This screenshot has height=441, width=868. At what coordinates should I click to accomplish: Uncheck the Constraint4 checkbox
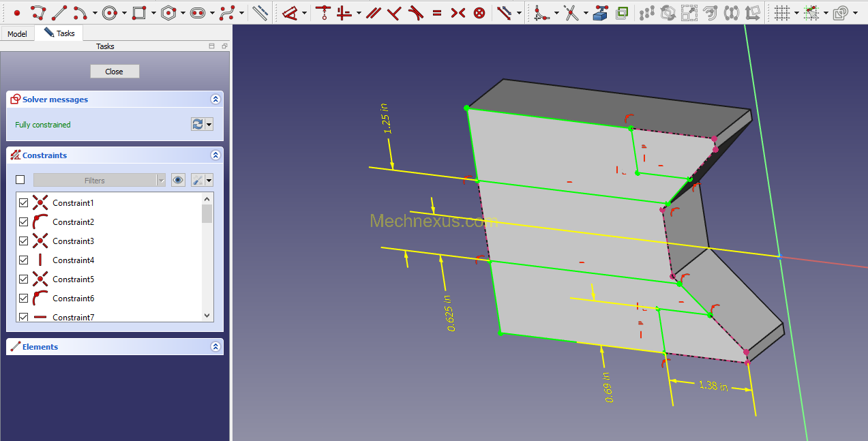click(24, 260)
